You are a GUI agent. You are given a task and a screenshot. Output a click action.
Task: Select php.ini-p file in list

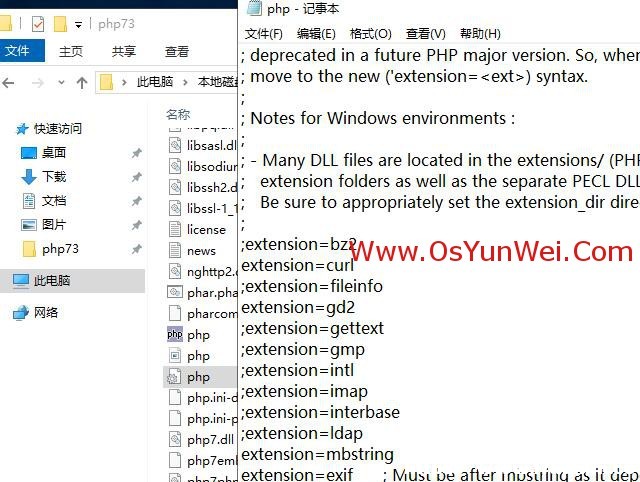coord(202,419)
